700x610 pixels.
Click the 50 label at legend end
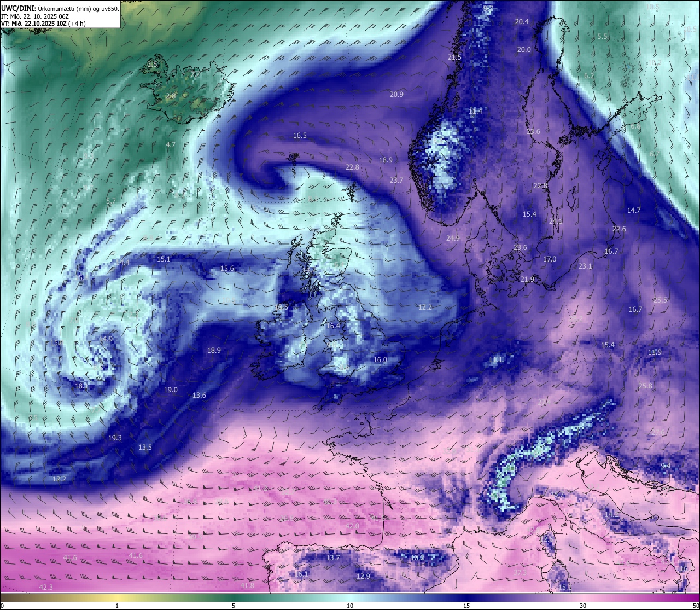click(x=696, y=606)
